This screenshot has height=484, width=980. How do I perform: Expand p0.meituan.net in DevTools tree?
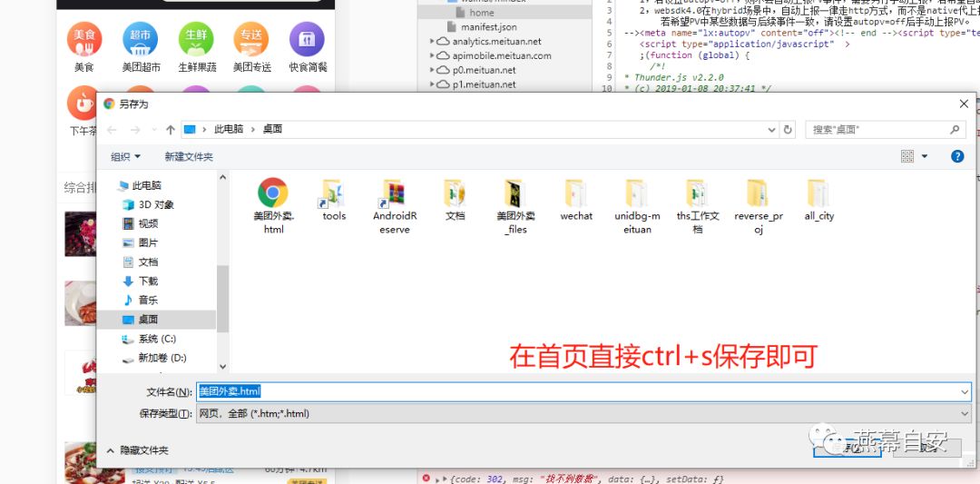pyautogui.click(x=432, y=70)
